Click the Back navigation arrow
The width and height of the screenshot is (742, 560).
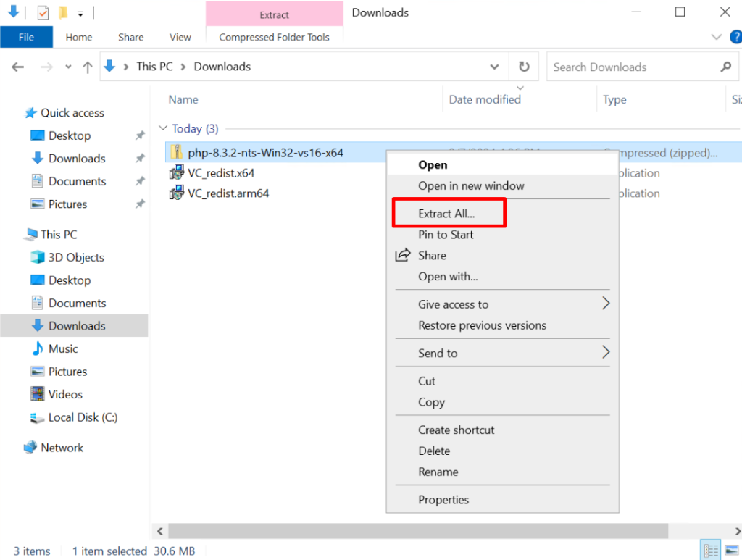(18, 67)
